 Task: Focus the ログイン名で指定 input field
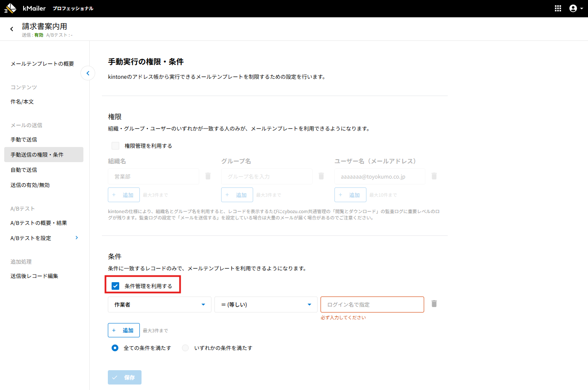[x=372, y=305]
